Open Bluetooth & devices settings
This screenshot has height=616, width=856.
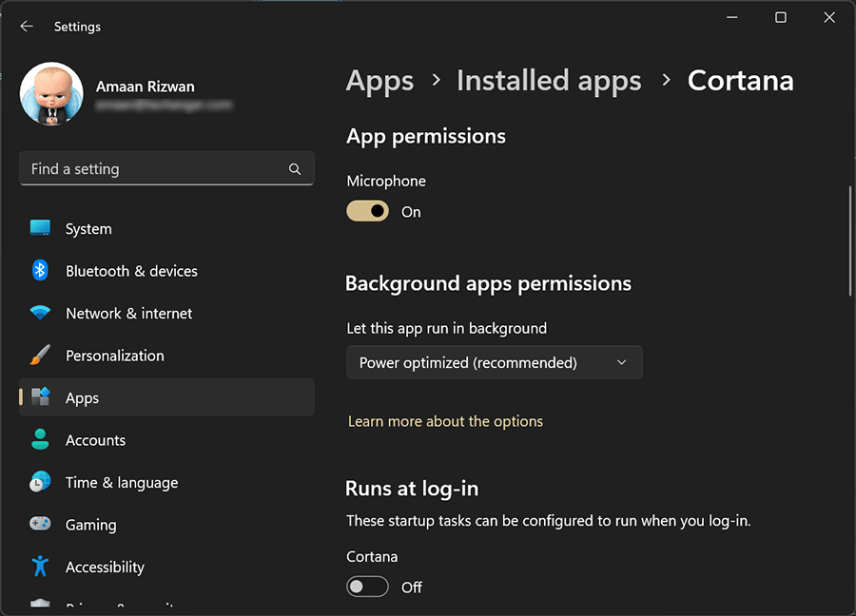click(x=166, y=271)
